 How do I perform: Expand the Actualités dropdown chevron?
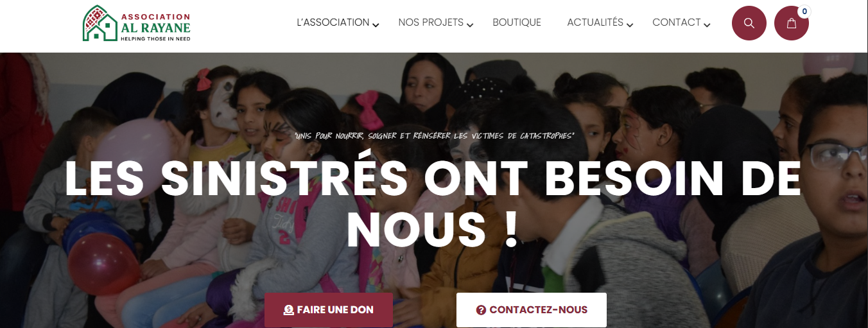point(630,25)
